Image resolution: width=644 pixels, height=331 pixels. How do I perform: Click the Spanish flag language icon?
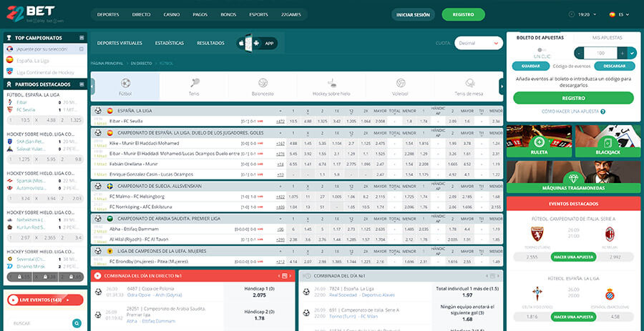click(x=612, y=14)
